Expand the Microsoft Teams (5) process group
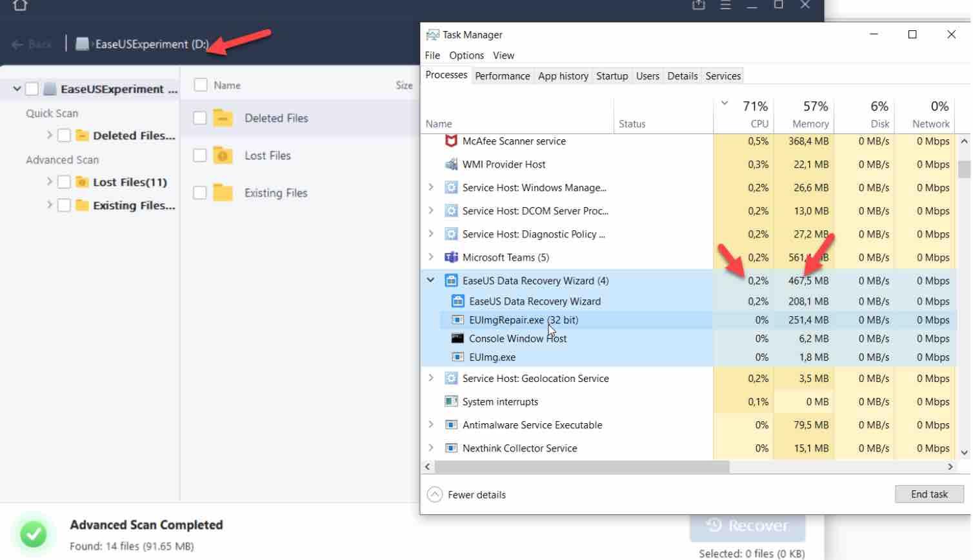The image size is (973, 560). pos(430,257)
